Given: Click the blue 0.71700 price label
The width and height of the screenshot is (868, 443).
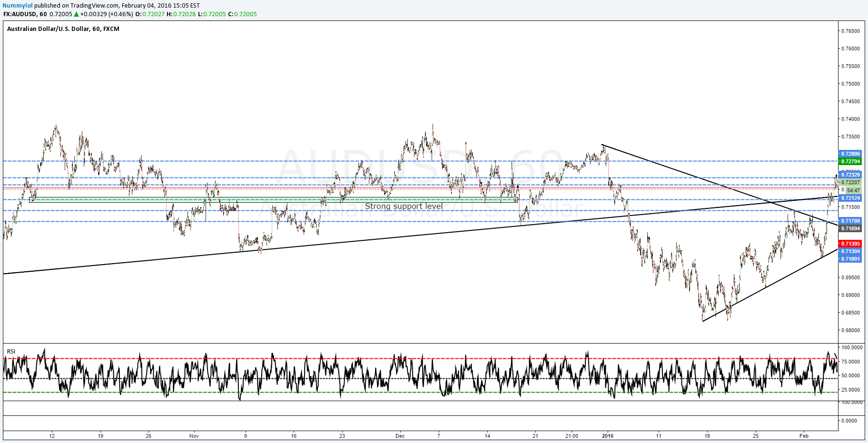Looking at the screenshot, I should click(850, 221).
